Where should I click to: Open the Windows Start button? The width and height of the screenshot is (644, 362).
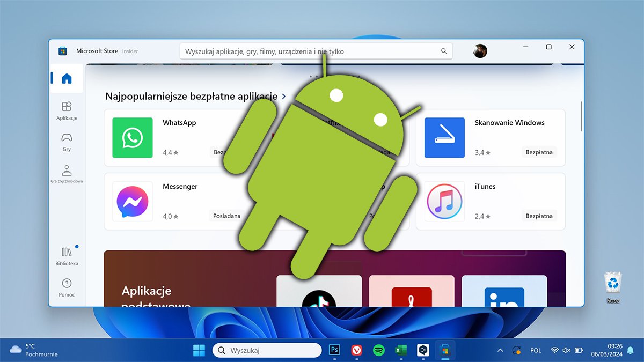(199, 350)
